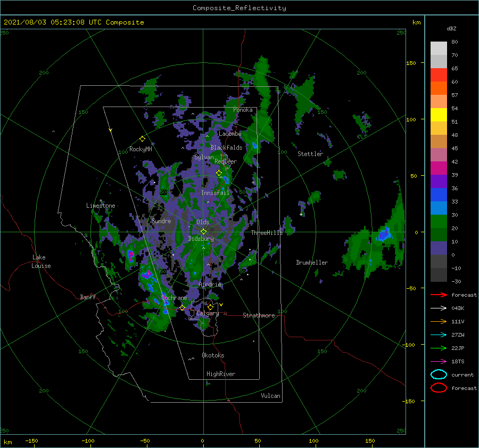The width and height of the screenshot is (479, 448).
Task: Select the orange 111V arrow legend entry
Action: [x=439, y=321]
